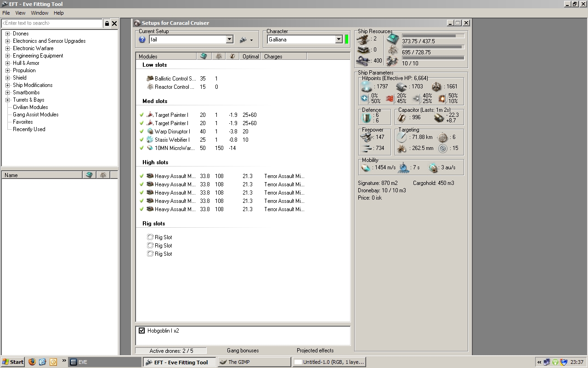Click the firepower icon beside 147
Viewport: 588px width, 368px height.
(366, 137)
